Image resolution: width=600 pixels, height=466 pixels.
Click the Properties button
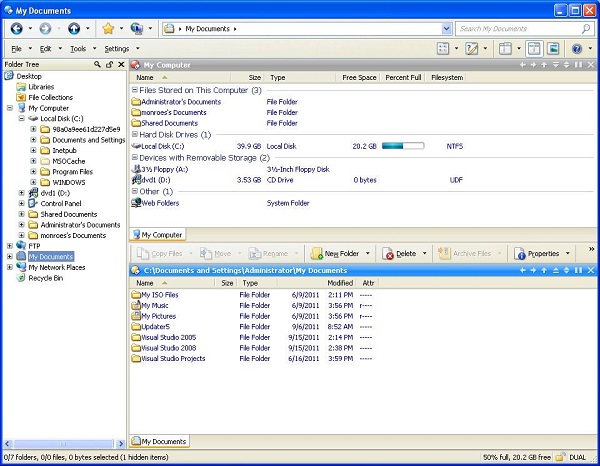click(x=537, y=254)
